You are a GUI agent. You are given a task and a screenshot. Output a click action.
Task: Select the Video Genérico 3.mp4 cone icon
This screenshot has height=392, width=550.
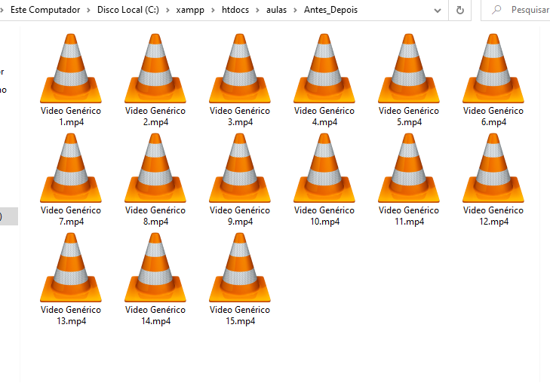pos(240,69)
